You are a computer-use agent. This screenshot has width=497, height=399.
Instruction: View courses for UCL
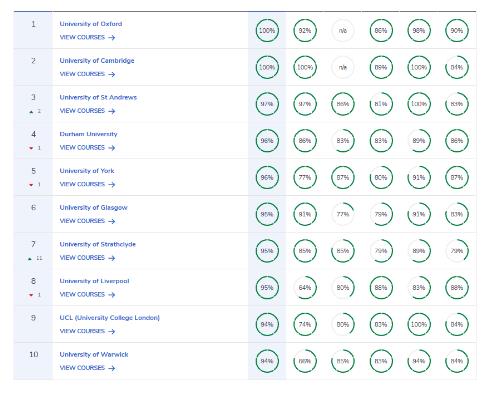pos(87,331)
